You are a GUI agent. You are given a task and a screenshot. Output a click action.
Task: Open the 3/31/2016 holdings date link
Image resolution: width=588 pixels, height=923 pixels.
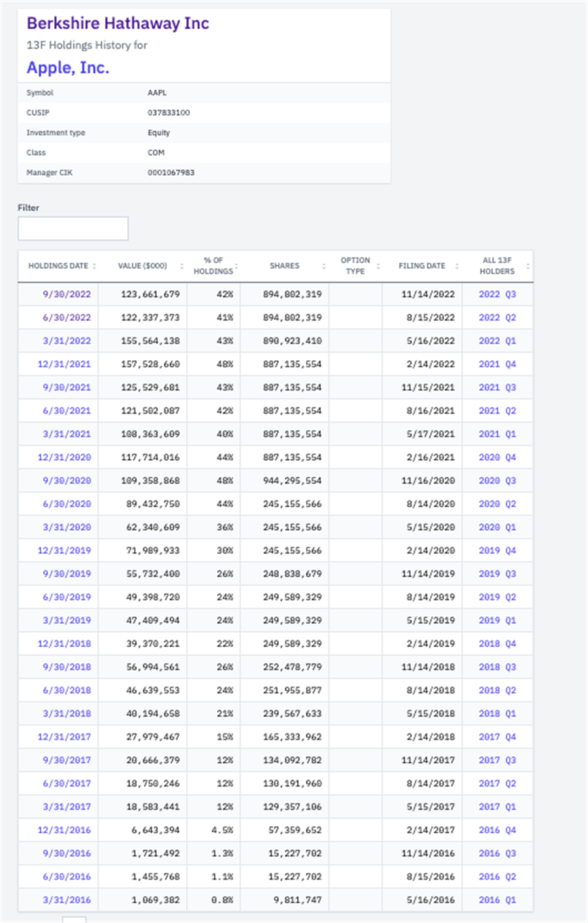pos(67,900)
